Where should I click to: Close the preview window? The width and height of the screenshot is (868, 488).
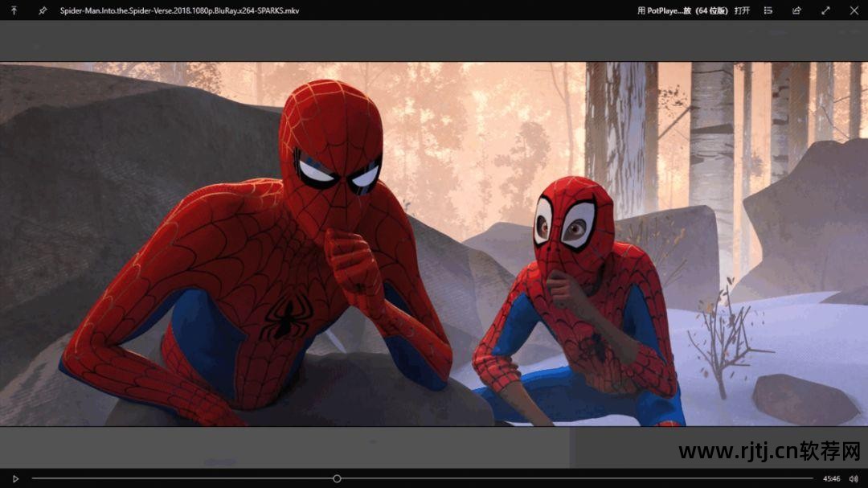854,10
